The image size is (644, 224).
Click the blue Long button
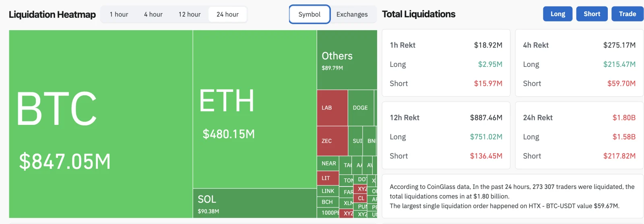coord(558,14)
